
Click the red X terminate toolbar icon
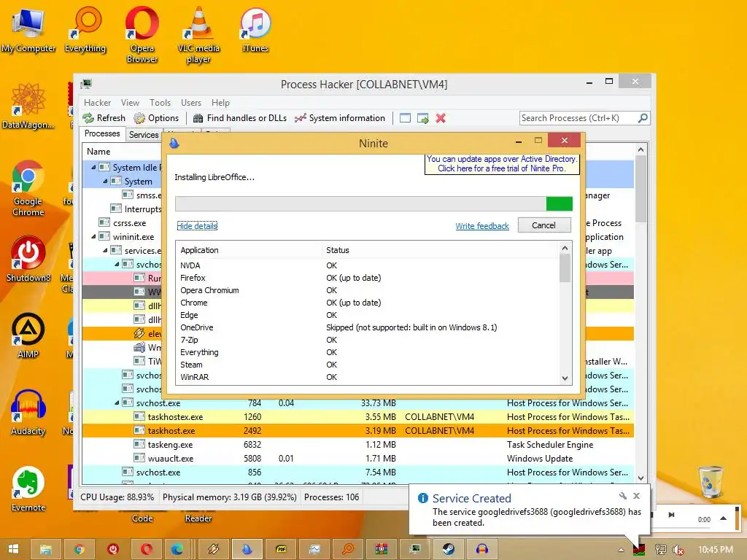(441, 118)
